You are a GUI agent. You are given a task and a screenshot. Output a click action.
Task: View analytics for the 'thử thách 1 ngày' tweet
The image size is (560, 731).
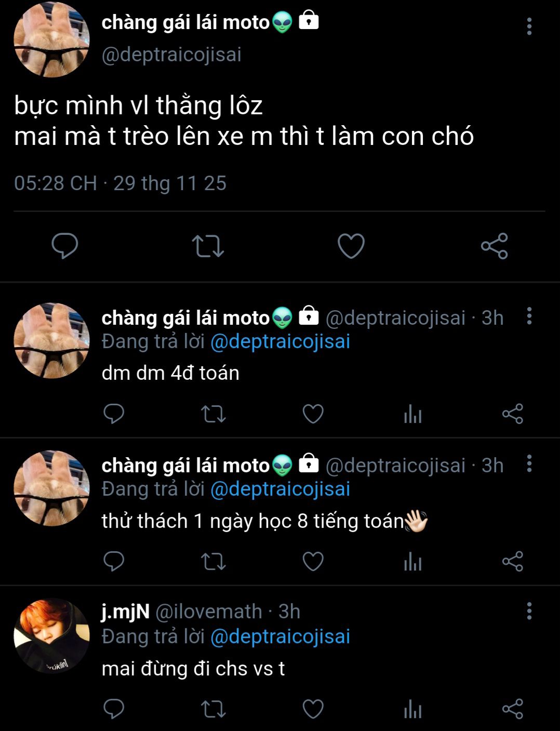pyautogui.click(x=412, y=562)
